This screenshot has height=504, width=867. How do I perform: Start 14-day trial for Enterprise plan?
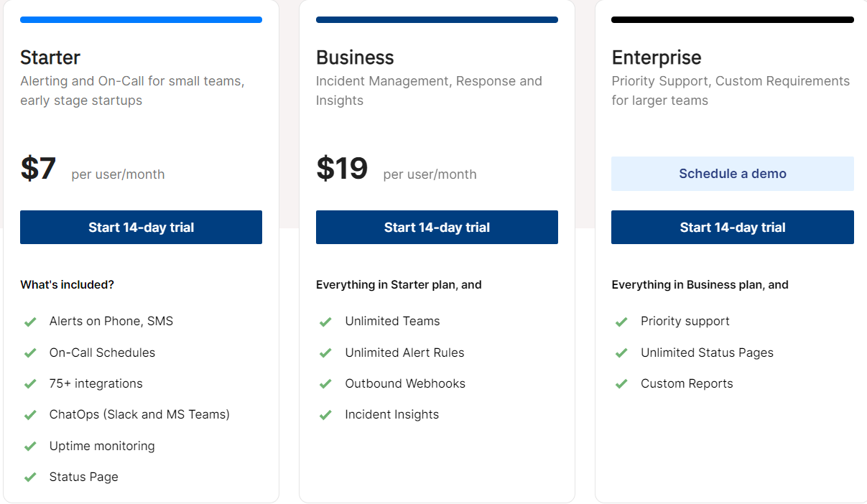coord(732,228)
